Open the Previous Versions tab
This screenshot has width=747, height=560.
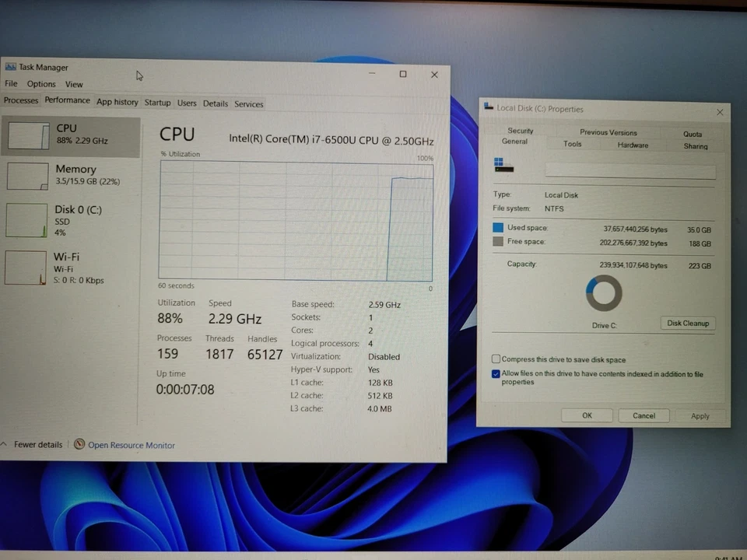[x=608, y=132]
